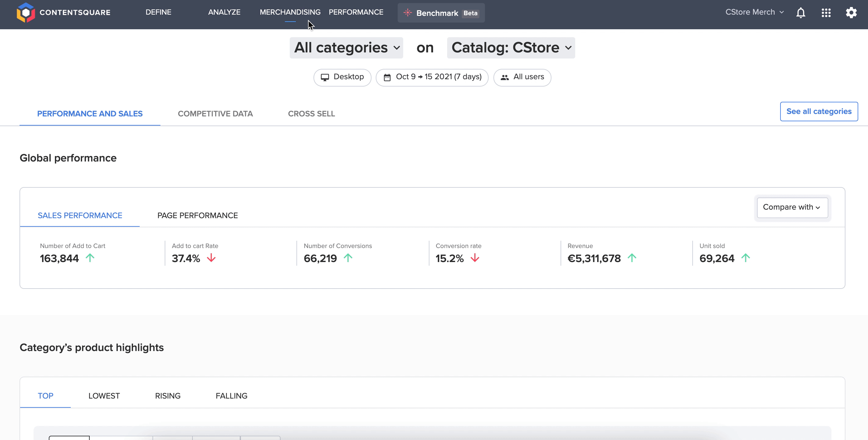Open the Define menu
The width and height of the screenshot is (868, 440).
(158, 12)
